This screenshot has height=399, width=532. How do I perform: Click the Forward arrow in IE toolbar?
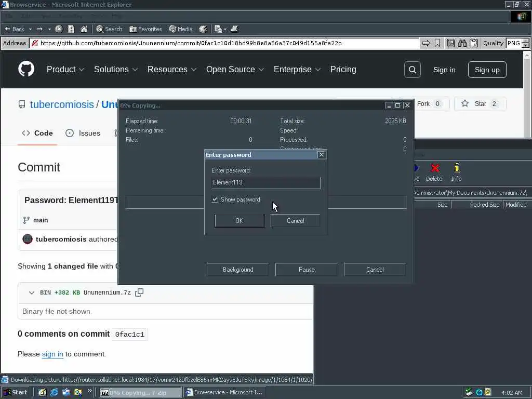[x=39, y=29]
